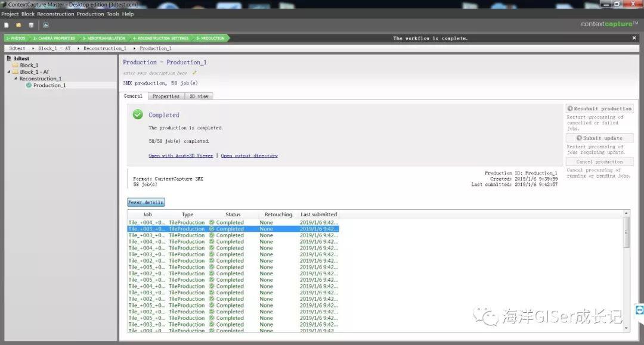The width and height of the screenshot is (644, 345).
Task: Click the 'enter your description here' field
Action: (x=155, y=73)
